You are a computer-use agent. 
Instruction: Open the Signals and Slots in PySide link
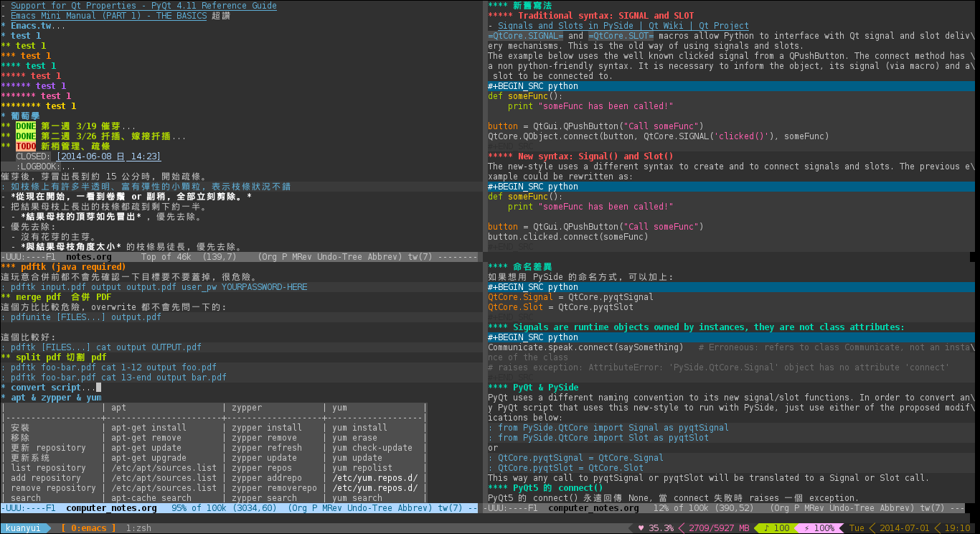pos(623,26)
